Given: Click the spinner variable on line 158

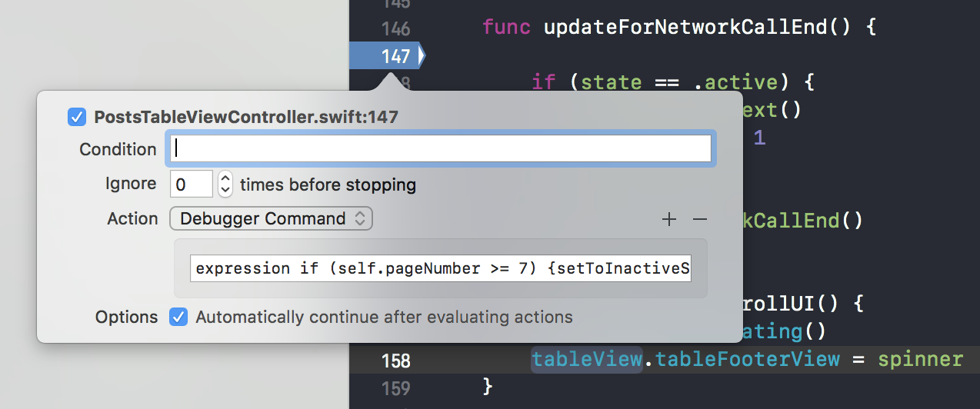Looking at the screenshot, I should (920, 360).
